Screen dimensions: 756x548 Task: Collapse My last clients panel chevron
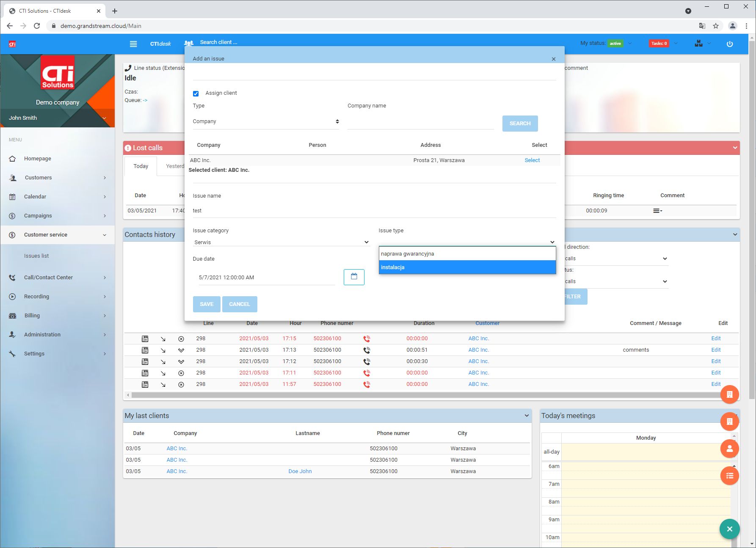tap(527, 416)
